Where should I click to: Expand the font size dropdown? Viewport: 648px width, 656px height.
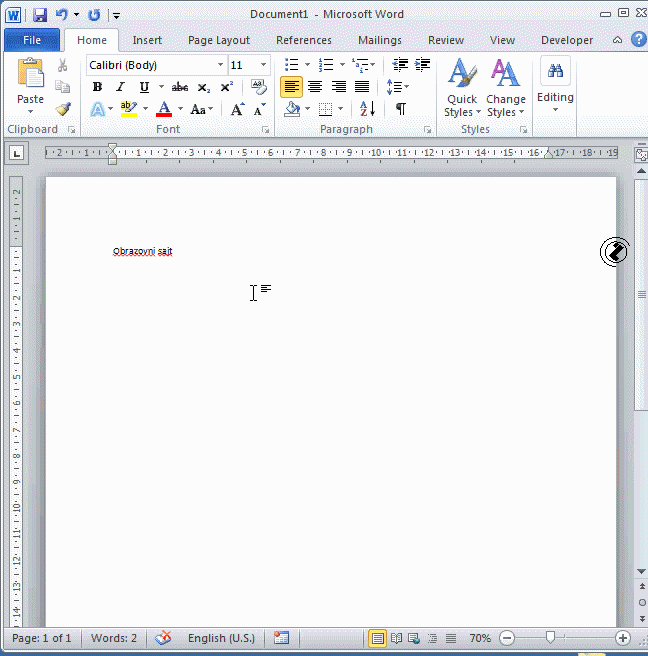(x=264, y=65)
